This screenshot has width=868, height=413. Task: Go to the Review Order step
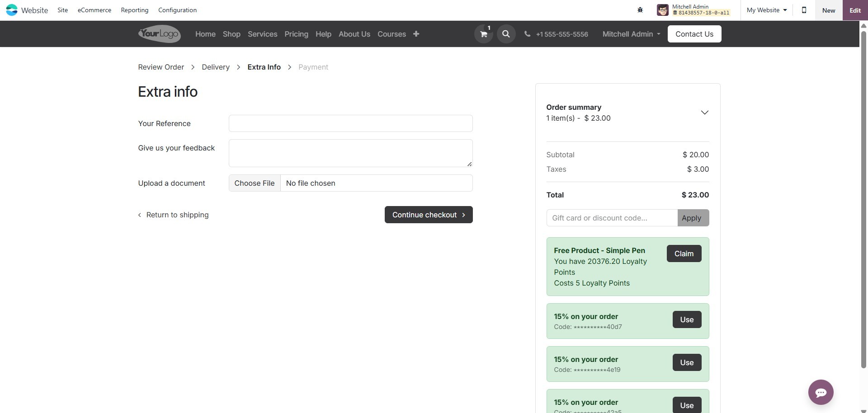(x=161, y=67)
